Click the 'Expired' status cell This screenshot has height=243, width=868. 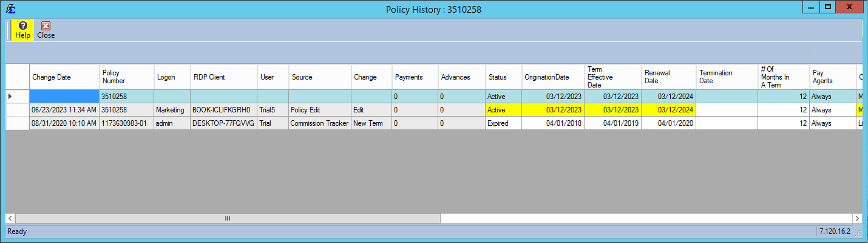click(503, 123)
